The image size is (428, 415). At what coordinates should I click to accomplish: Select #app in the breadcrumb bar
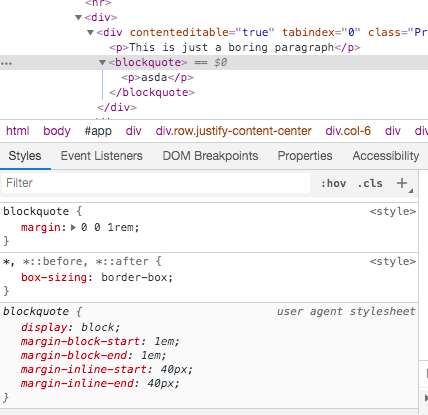98,131
